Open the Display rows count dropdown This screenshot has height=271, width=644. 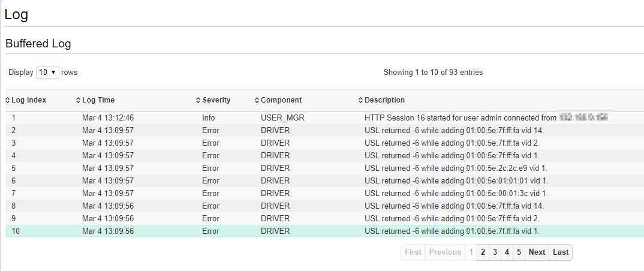click(47, 73)
